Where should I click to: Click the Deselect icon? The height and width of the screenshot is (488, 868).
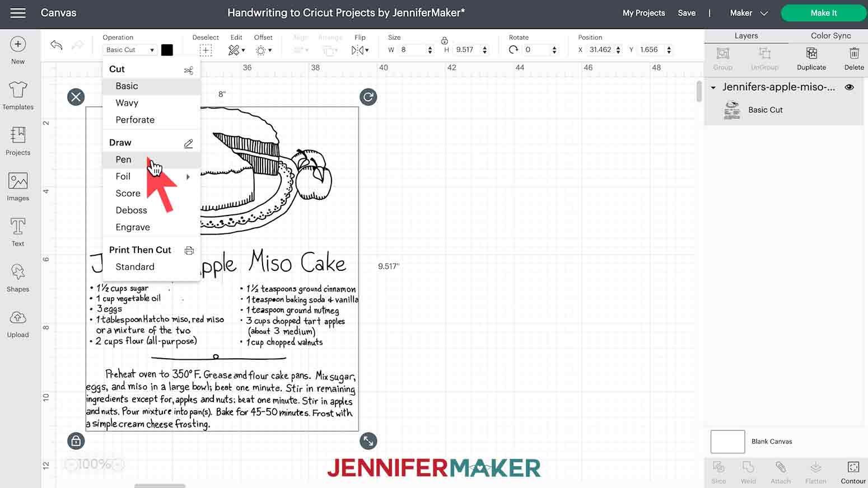pos(206,50)
